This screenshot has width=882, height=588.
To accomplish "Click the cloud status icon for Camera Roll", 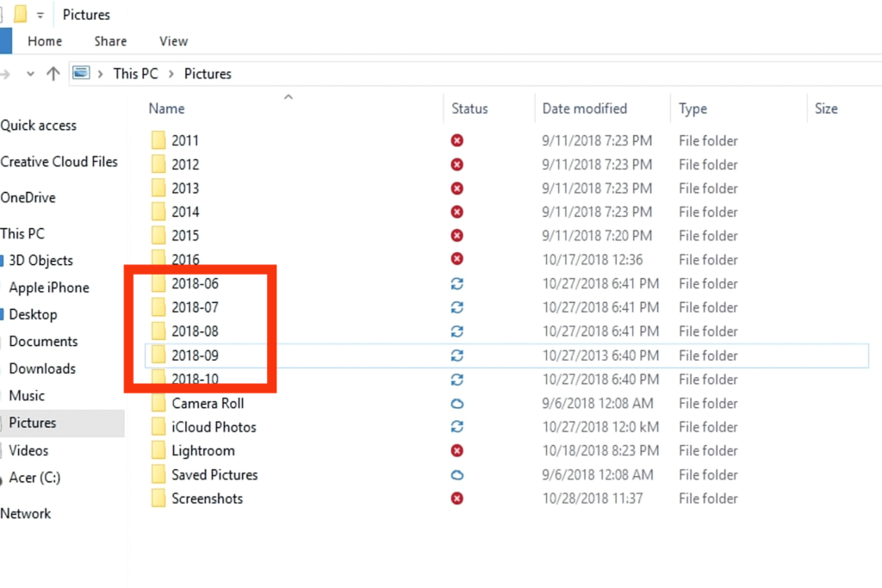I will (457, 403).
